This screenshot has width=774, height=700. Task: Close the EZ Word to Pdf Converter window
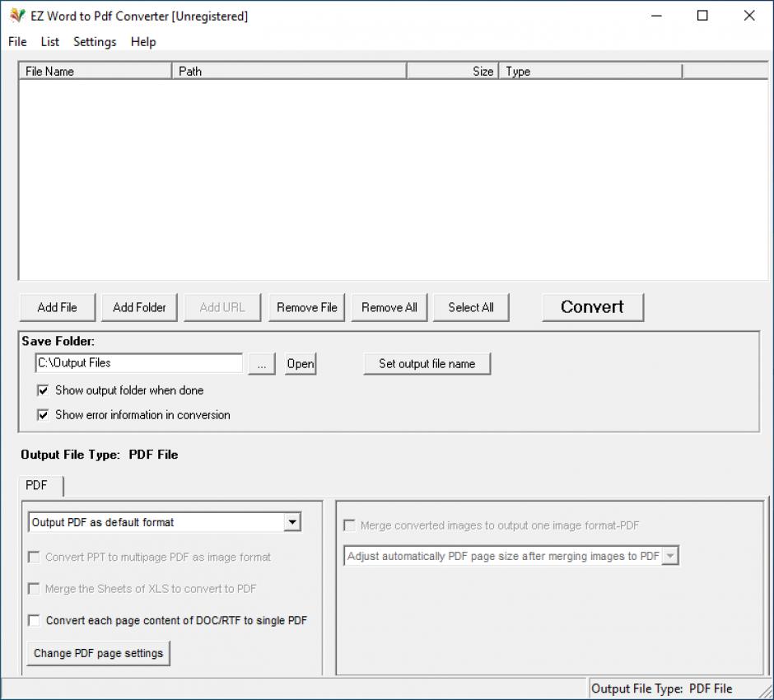[749, 16]
